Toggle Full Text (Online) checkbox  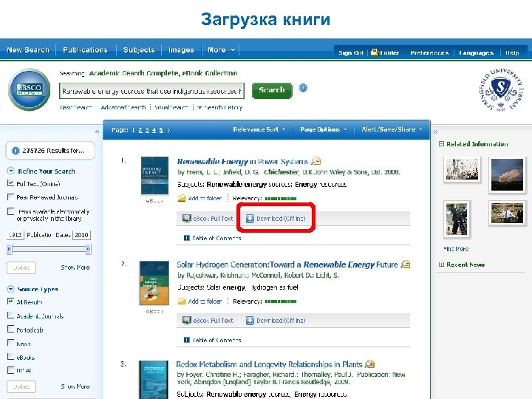10,183
